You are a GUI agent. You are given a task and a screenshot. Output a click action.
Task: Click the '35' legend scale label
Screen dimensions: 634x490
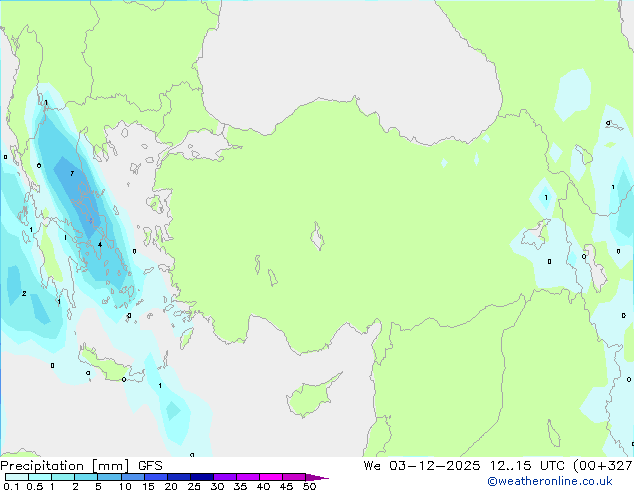(x=240, y=486)
